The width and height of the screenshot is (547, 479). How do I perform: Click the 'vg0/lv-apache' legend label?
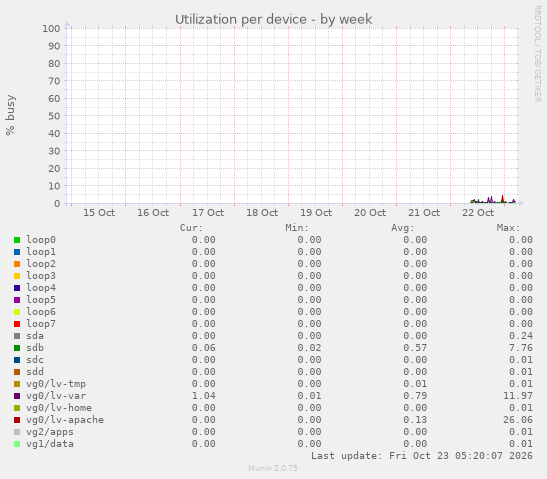click(65, 420)
